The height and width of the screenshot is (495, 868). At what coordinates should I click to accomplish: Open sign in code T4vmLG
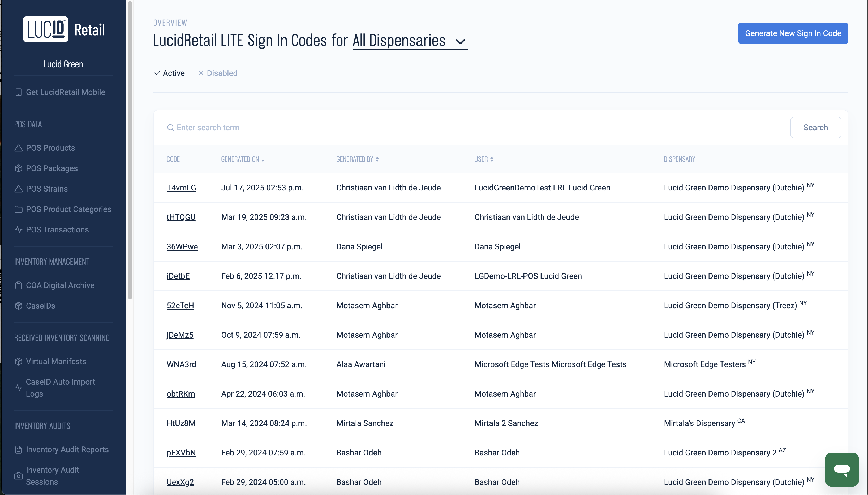click(181, 188)
